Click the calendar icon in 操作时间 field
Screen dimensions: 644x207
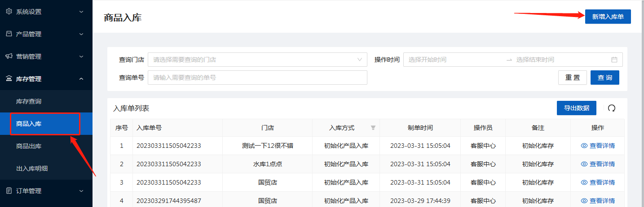click(x=614, y=60)
